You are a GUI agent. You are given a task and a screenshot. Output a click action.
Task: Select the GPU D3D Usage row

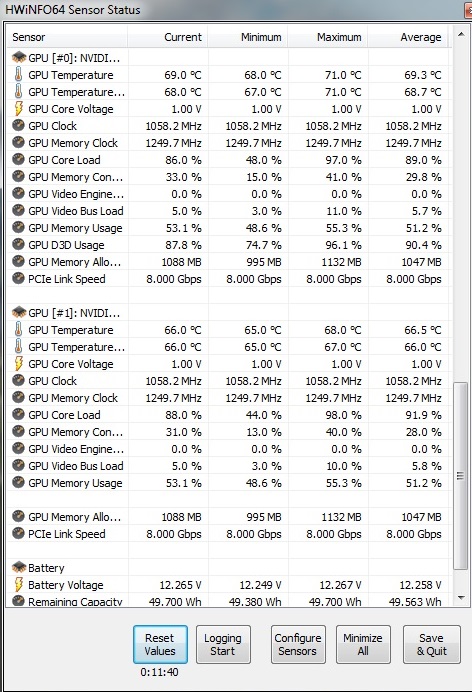pyautogui.click(x=229, y=245)
